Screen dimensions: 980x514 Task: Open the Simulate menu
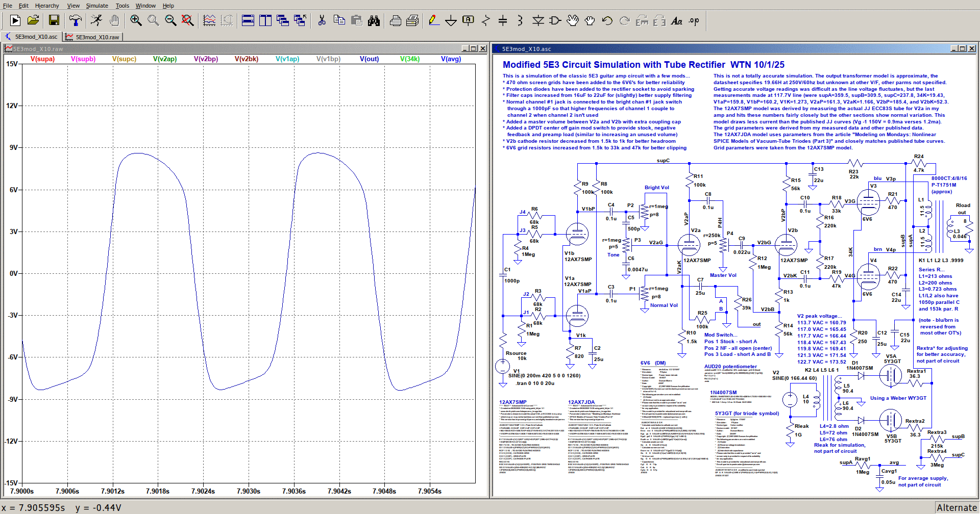(97, 6)
